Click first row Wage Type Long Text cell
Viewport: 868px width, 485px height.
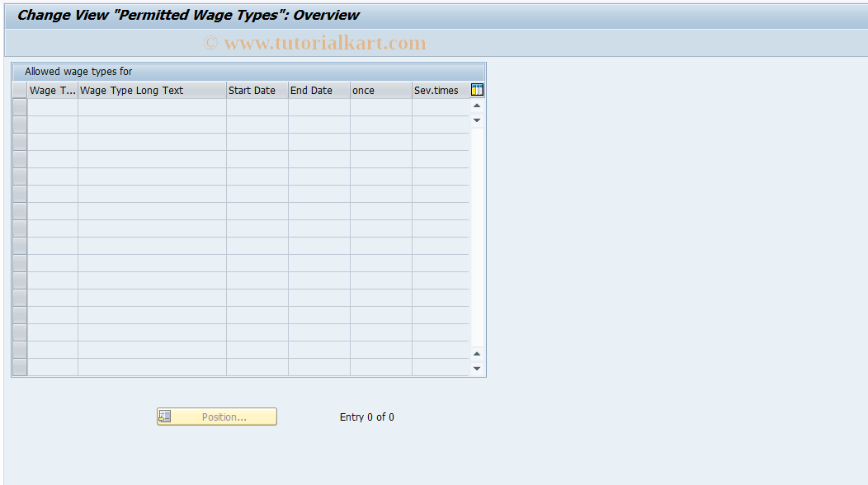coord(153,107)
